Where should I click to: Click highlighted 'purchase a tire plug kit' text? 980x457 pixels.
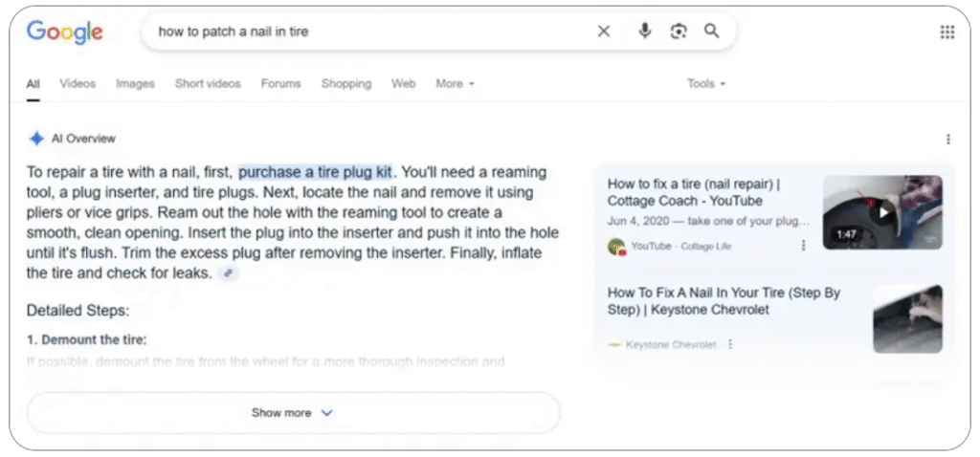[x=315, y=172]
